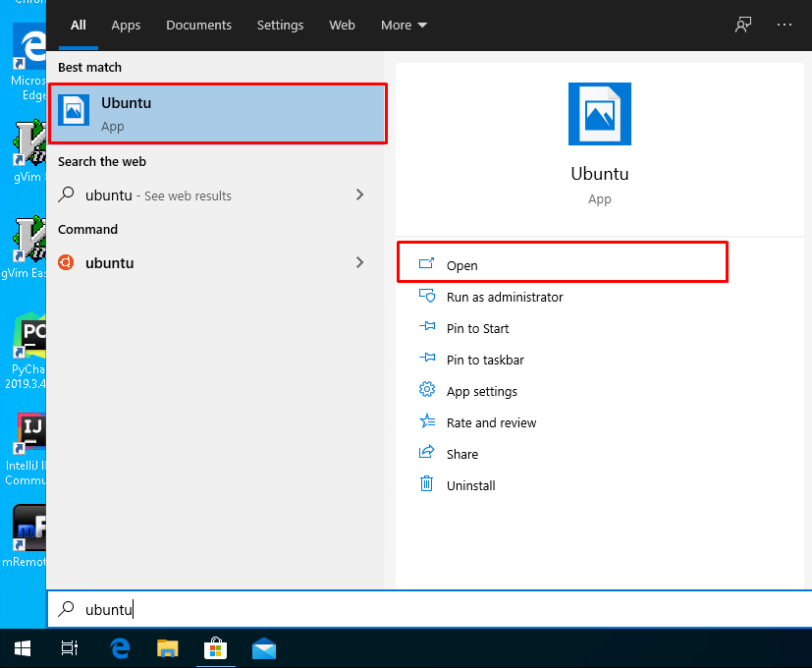The width and height of the screenshot is (812, 668).
Task: Click the Run as administrator shield icon
Action: click(427, 296)
